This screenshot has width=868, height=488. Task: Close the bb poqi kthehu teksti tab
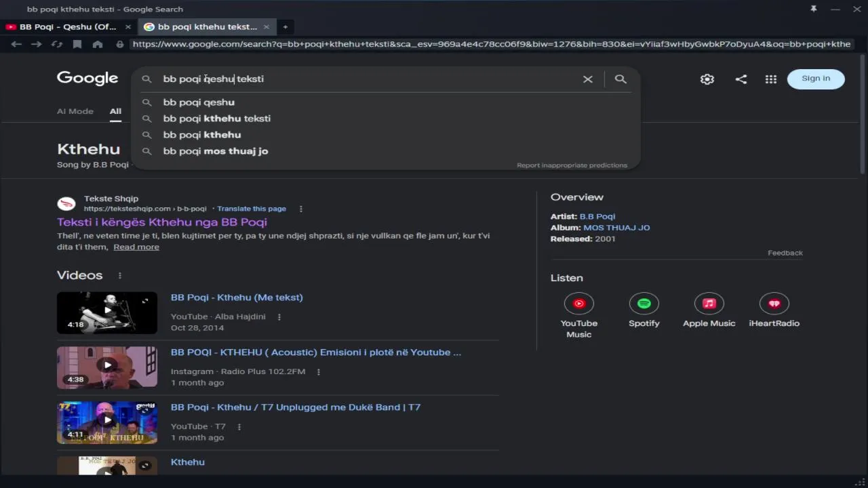click(x=267, y=27)
